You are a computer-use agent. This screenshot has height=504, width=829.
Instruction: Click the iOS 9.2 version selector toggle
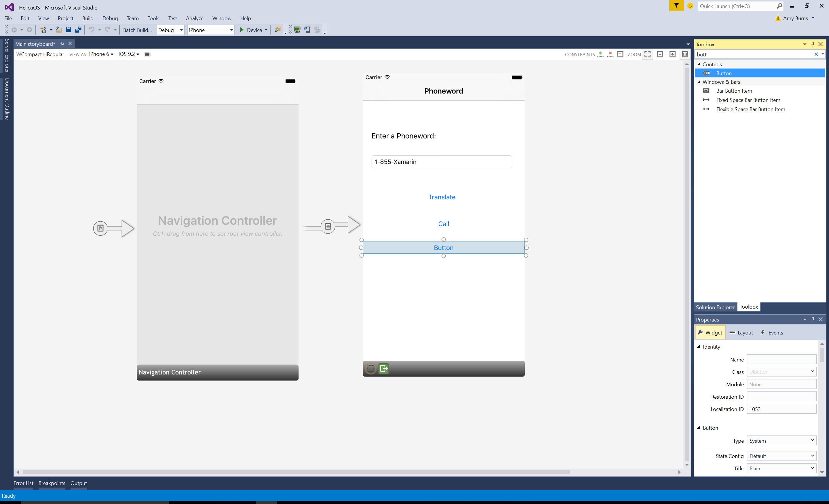(x=127, y=54)
